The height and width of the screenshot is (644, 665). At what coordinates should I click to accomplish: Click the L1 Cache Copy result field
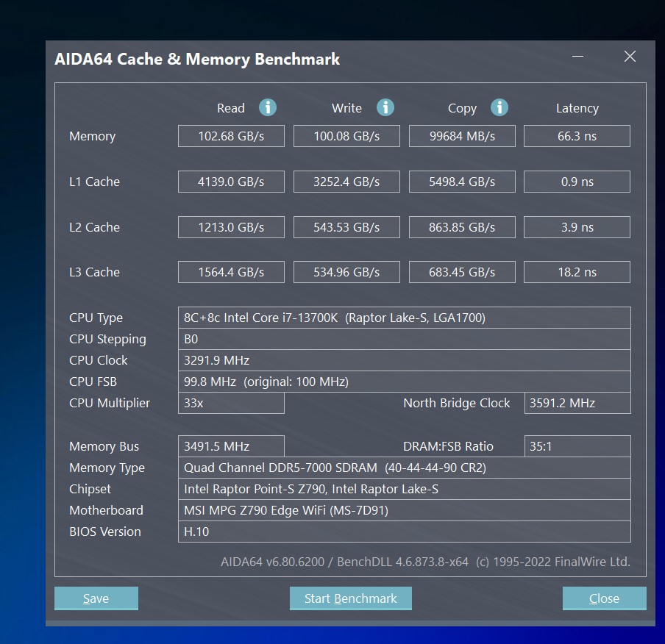(x=461, y=181)
